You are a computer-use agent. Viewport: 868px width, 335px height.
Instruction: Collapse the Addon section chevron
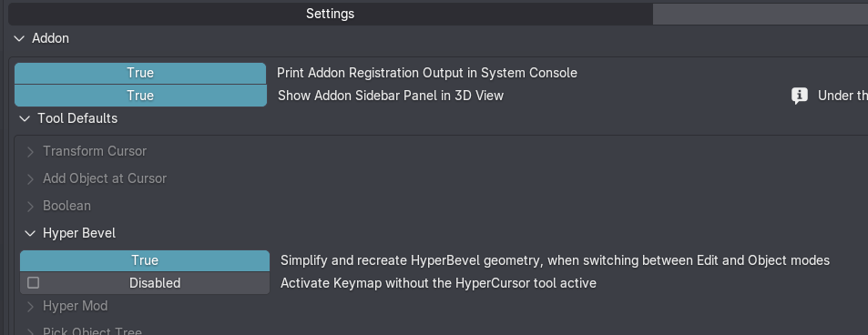(x=19, y=39)
